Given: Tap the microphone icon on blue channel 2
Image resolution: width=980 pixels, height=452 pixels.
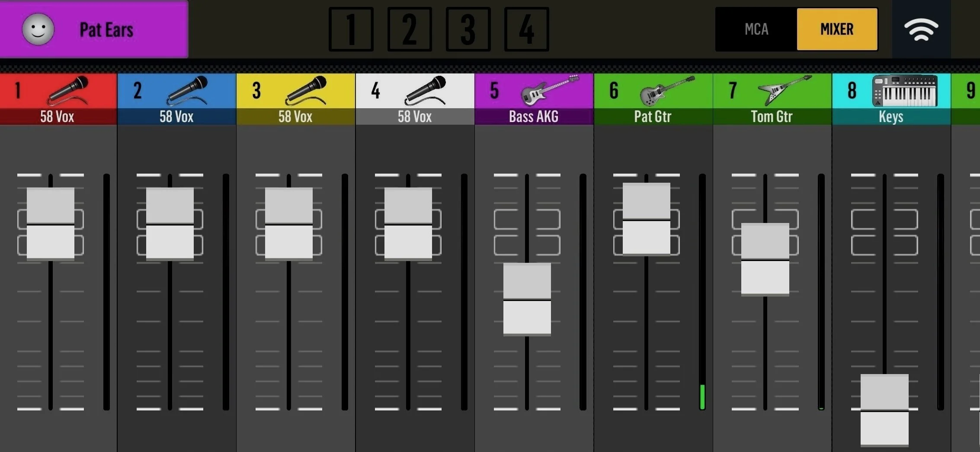Looking at the screenshot, I should 187,90.
